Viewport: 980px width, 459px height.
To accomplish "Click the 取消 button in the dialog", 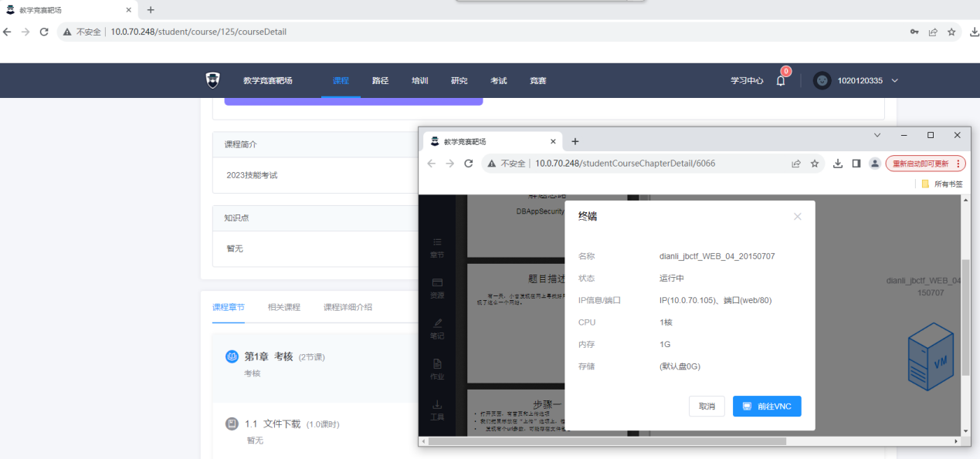I will [707, 407].
